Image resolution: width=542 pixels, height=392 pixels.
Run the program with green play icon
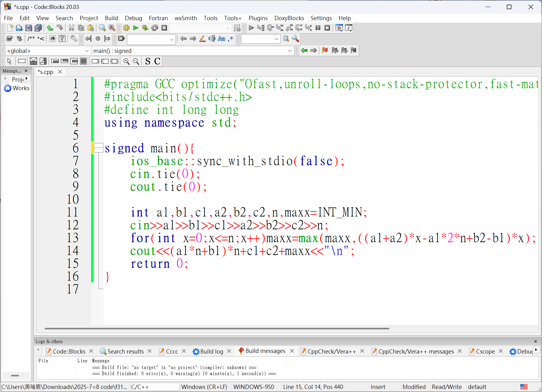(136, 28)
